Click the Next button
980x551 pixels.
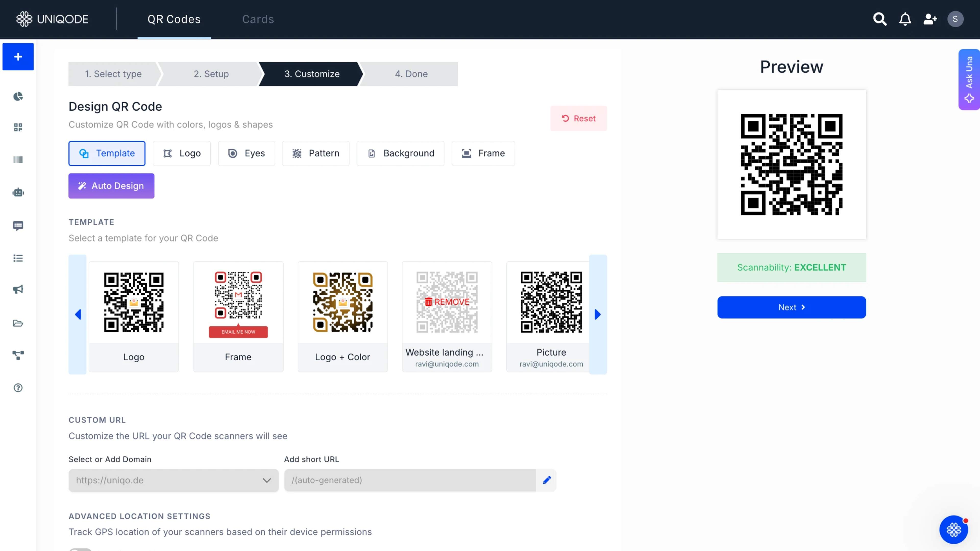tap(791, 307)
